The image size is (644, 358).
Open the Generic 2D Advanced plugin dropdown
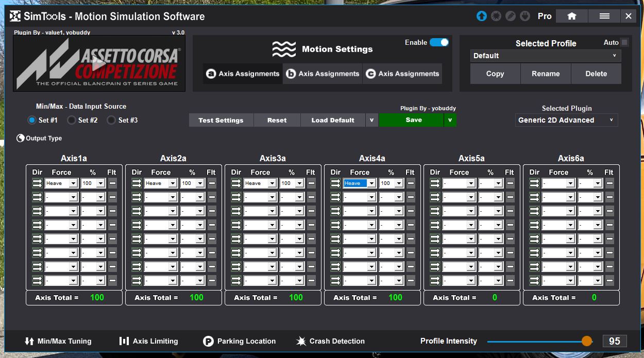pos(567,120)
